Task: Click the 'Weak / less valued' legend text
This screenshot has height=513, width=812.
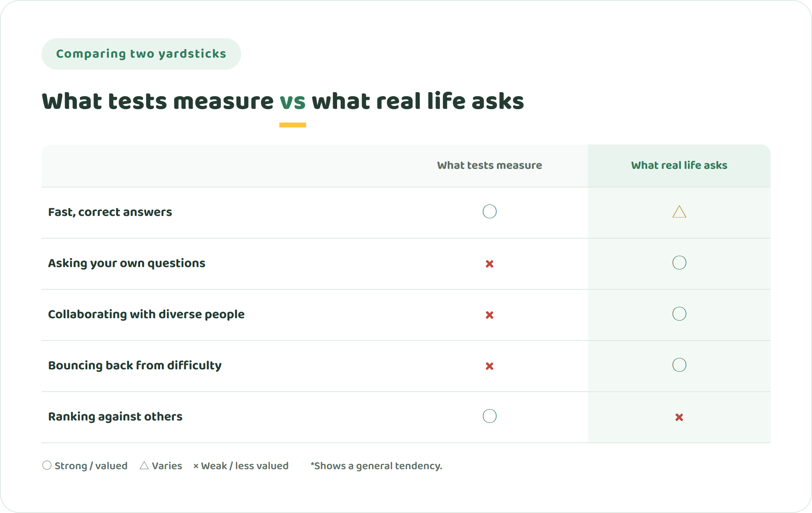Action: (245, 466)
